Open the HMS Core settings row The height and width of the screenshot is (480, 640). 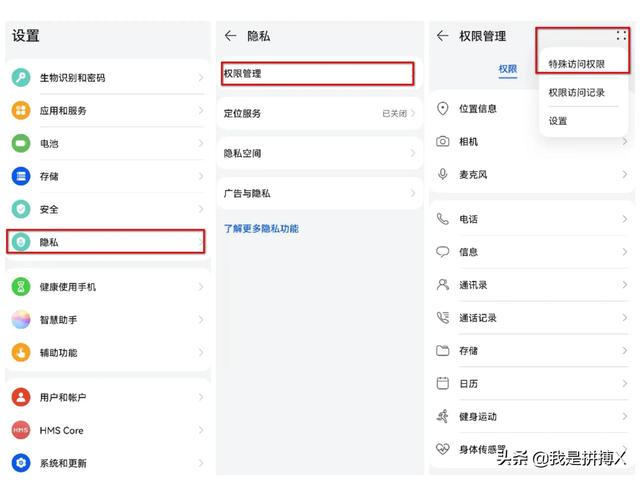pyautogui.click(x=107, y=430)
